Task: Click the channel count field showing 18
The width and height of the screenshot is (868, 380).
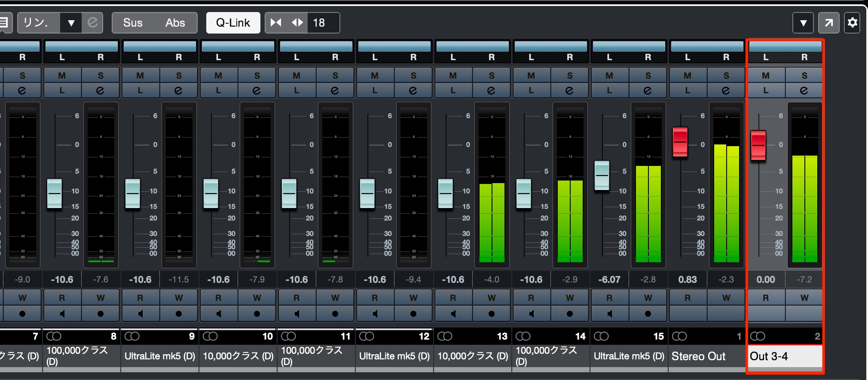Action: click(323, 23)
